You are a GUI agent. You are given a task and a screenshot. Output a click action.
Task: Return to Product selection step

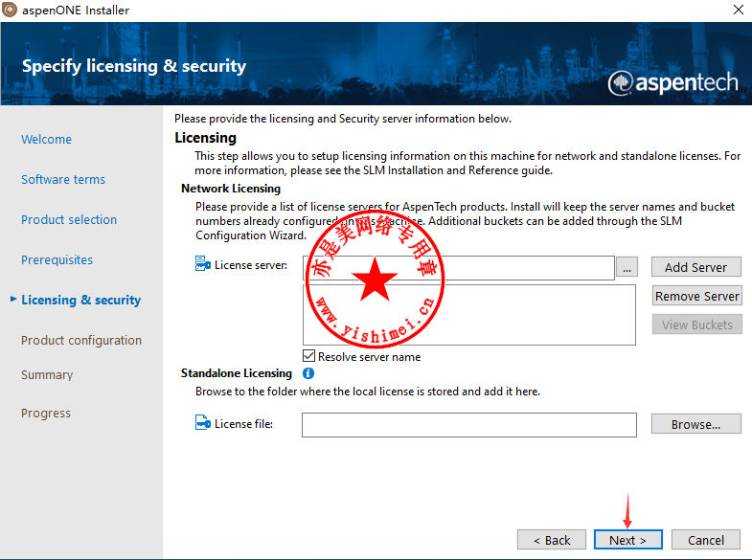69,220
